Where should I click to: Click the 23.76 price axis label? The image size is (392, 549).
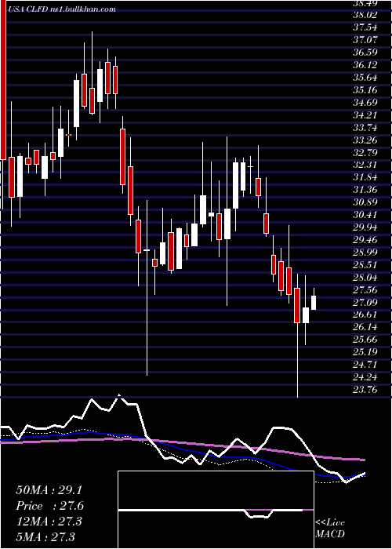coord(365,390)
